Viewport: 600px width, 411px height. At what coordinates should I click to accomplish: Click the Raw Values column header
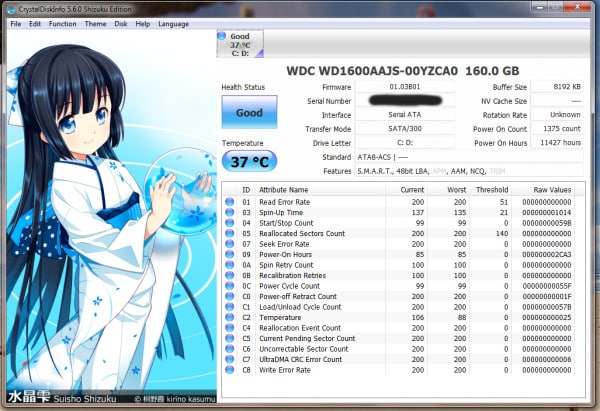pos(552,189)
